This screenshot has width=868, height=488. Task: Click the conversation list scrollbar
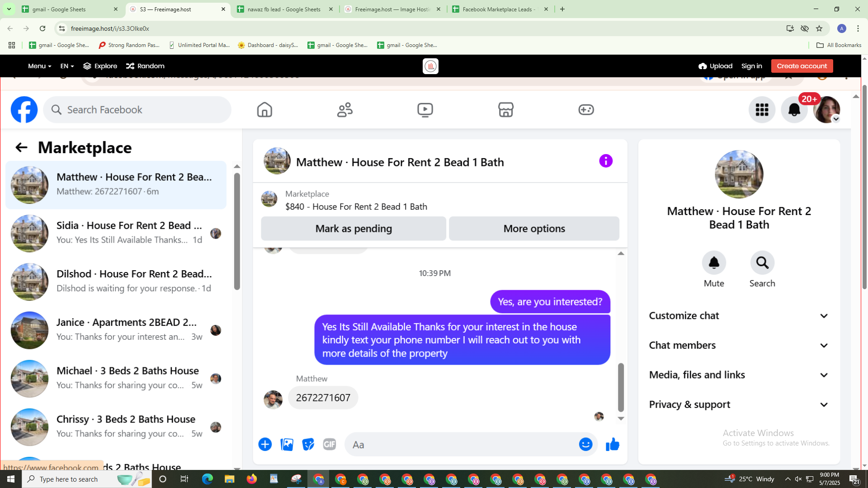[237, 231]
